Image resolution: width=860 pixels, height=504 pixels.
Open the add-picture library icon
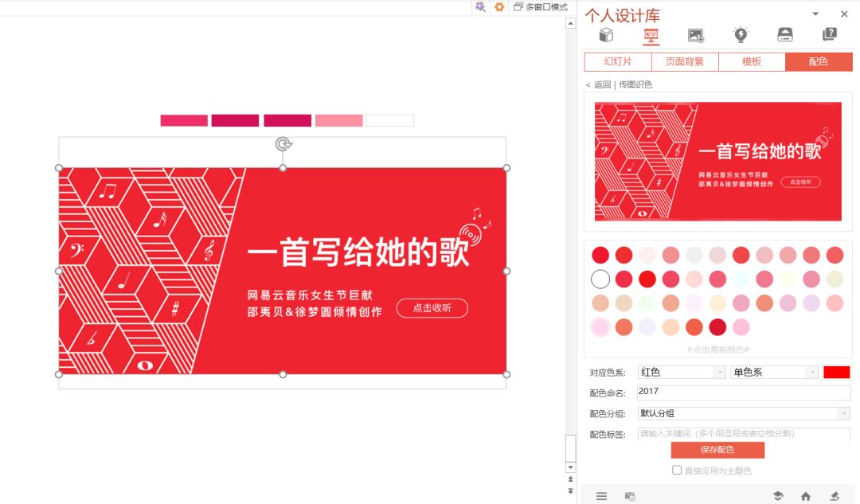[695, 36]
